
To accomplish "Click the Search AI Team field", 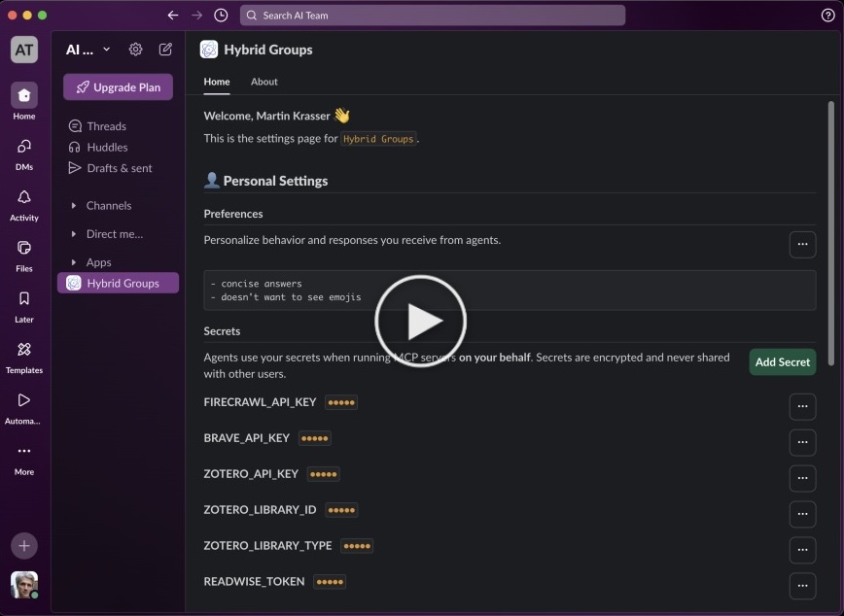I will pos(433,16).
